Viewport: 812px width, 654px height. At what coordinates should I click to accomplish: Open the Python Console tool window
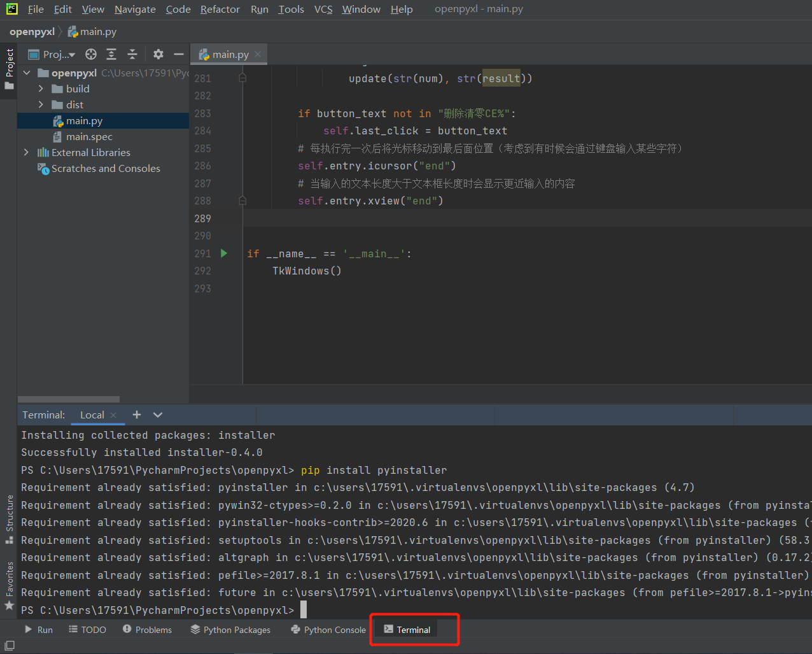coord(328,629)
